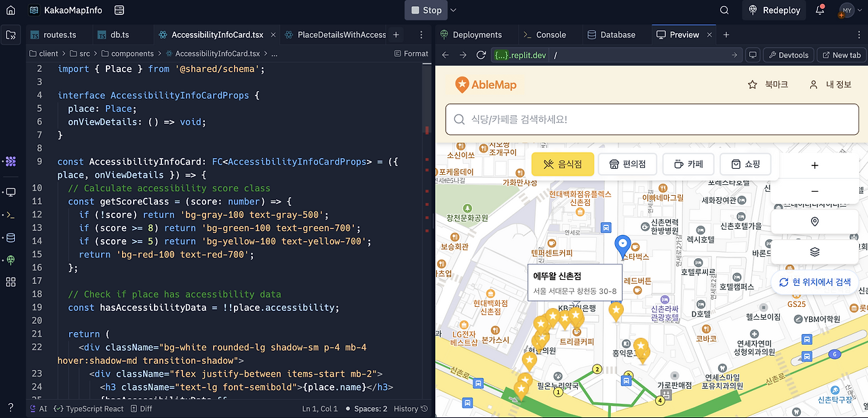Open the map layers button
The height and width of the screenshot is (418, 868).
click(814, 251)
